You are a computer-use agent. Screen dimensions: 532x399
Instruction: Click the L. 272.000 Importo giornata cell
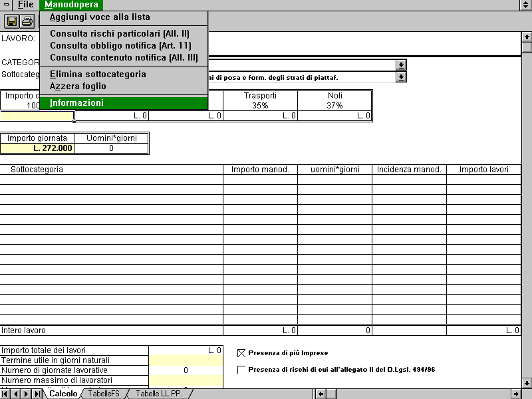37,148
